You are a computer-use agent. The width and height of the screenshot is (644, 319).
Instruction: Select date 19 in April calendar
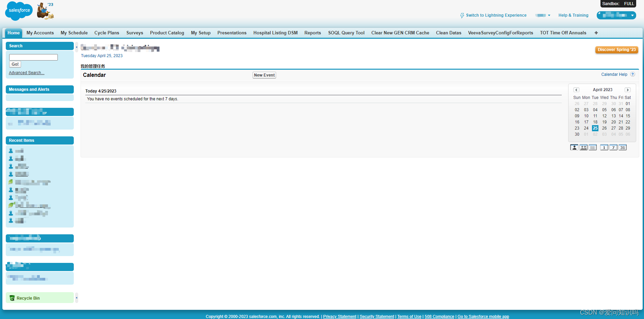[604, 122]
